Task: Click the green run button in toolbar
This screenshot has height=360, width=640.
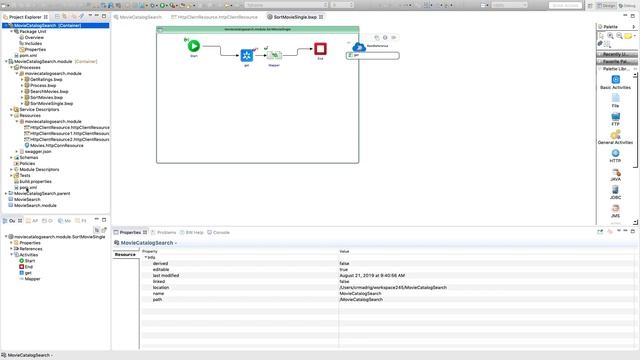Action: pos(162,5)
